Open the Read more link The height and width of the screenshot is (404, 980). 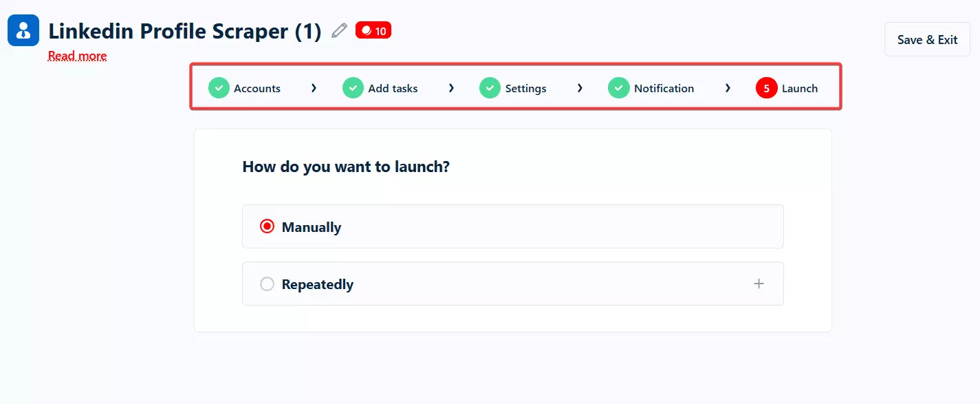coord(77,56)
